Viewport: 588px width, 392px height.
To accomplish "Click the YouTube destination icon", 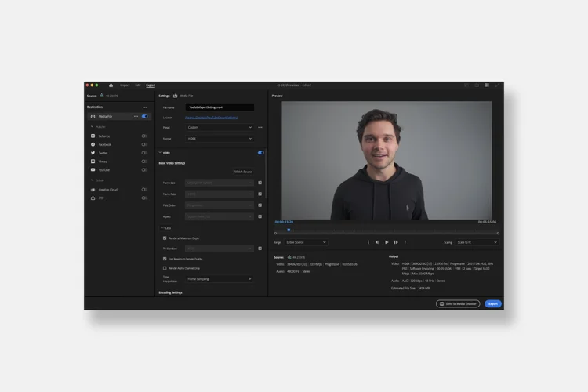I will [93, 169].
